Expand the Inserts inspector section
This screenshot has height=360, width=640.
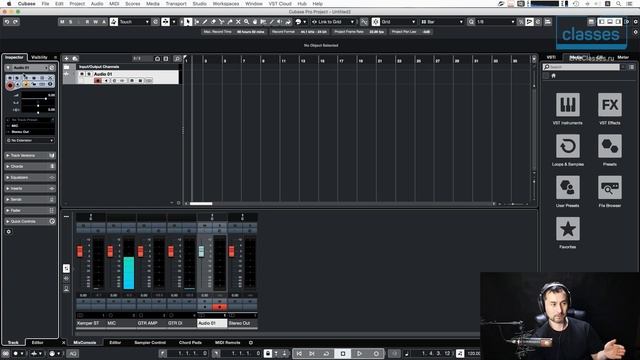point(30,189)
